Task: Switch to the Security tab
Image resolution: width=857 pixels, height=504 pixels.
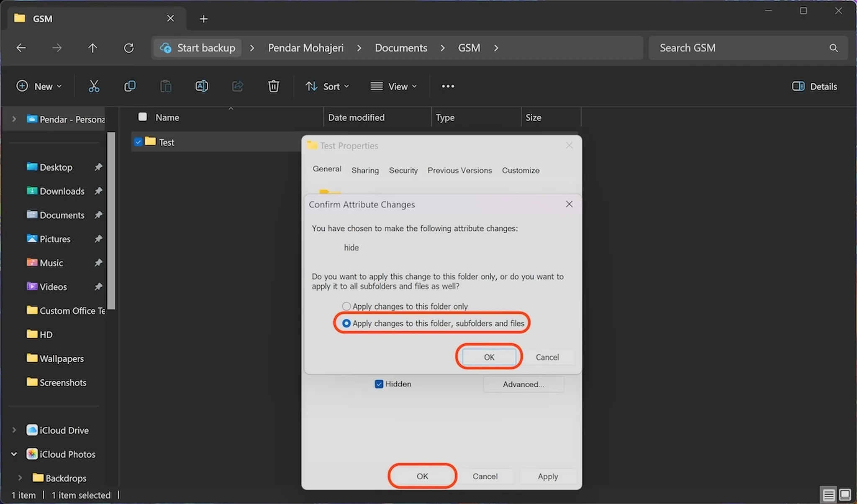Action: click(403, 170)
